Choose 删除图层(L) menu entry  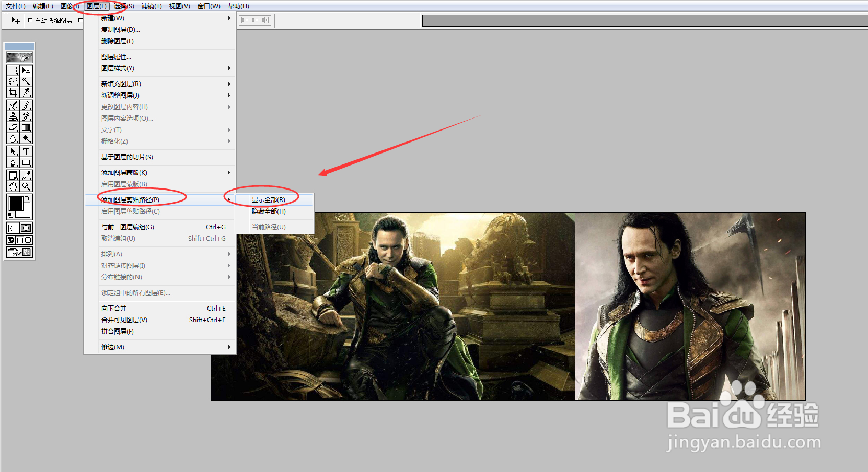[160, 41]
